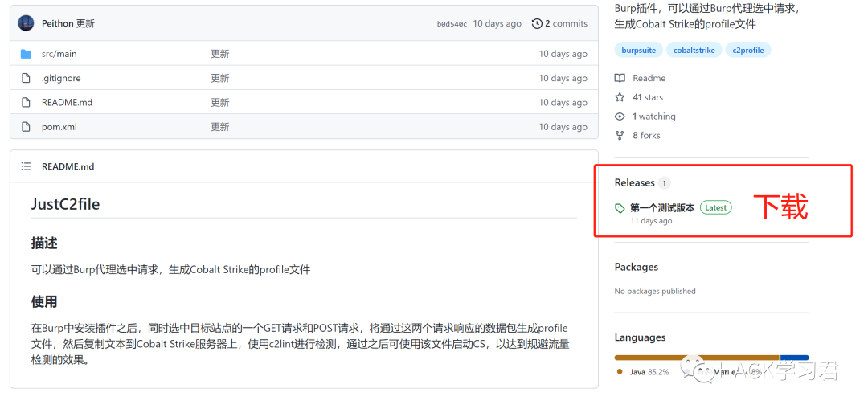The height and width of the screenshot is (409, 868).
Task: Click README.md header in the readme panel
Action: (x=68, y=166)
